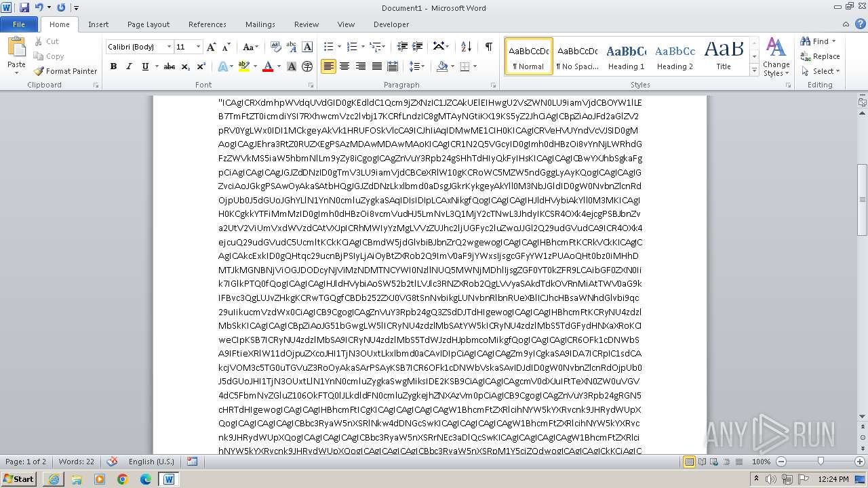Image resolution: width=868 pixels, height=488 pixels.
Task: Sort the selected text alphabetically
Action: click(466, 47)
